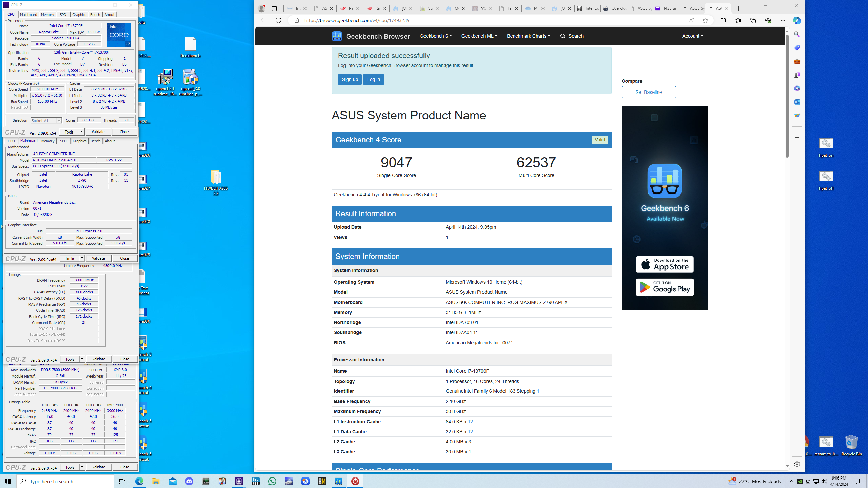
Task: Open Geekbench desktop text file
Action: pyautogui.click(x=190, y=47)
